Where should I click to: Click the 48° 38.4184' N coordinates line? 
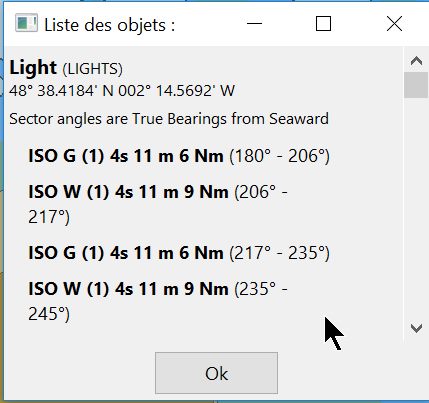tap(122, 91)
